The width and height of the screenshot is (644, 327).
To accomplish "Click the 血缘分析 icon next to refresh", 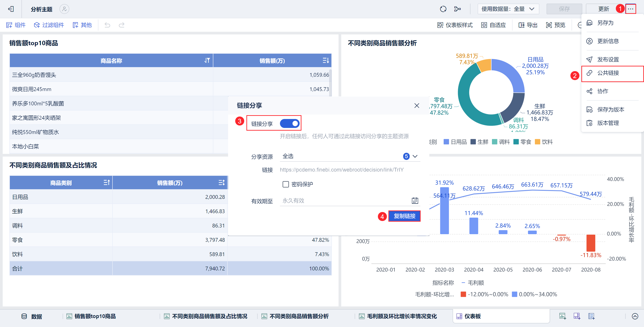I will pos(458,9).
